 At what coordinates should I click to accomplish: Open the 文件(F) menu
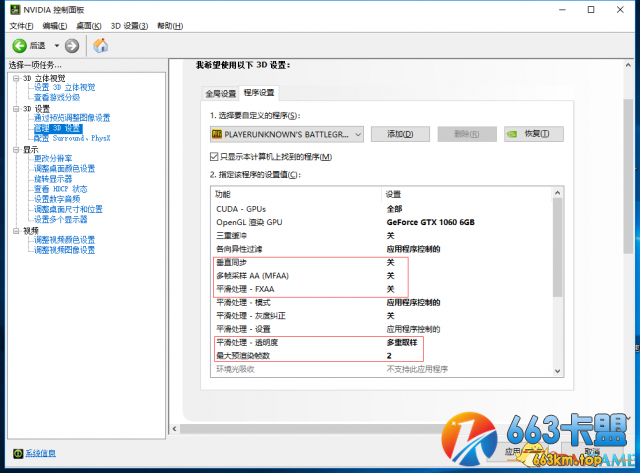(x=21, y=26)
